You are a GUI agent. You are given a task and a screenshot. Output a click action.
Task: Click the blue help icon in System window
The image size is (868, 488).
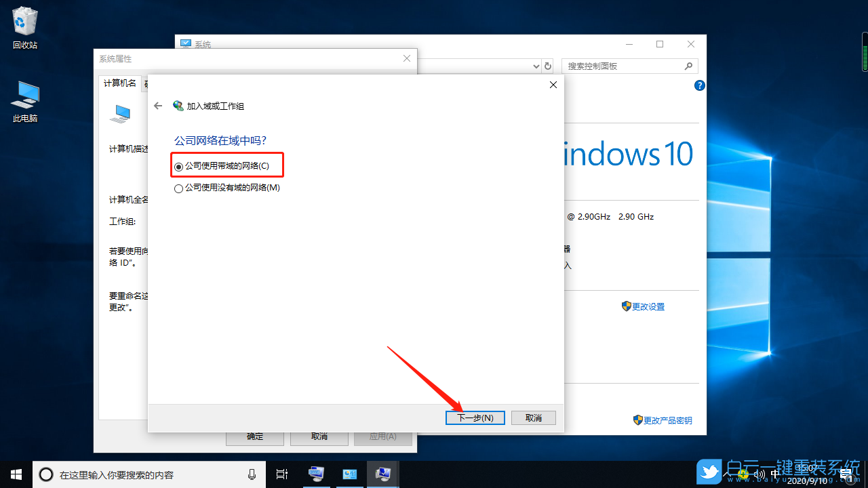point(699,85)
